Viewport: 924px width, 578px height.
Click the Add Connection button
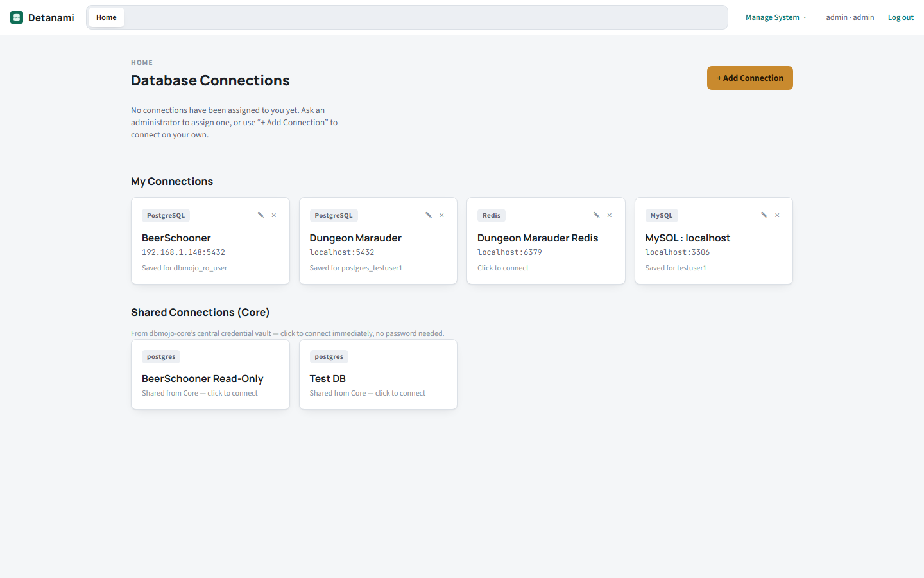(x=750, y=78)
